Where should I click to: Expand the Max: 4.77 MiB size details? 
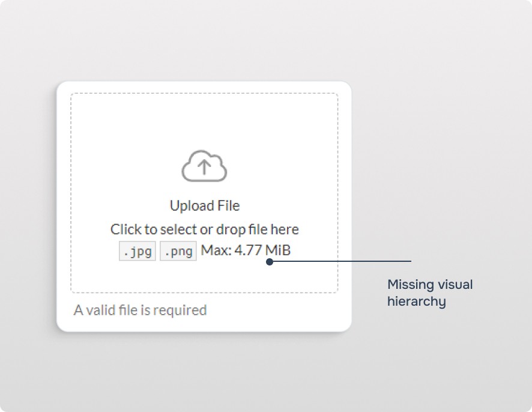click(247, 250)
